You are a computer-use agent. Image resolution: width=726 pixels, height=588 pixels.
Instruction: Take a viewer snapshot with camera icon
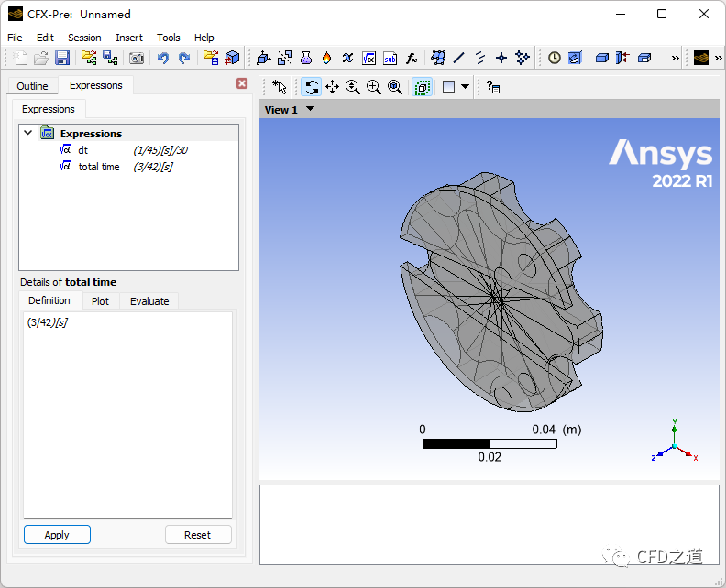pyautogui.click(x=137, y=59)
